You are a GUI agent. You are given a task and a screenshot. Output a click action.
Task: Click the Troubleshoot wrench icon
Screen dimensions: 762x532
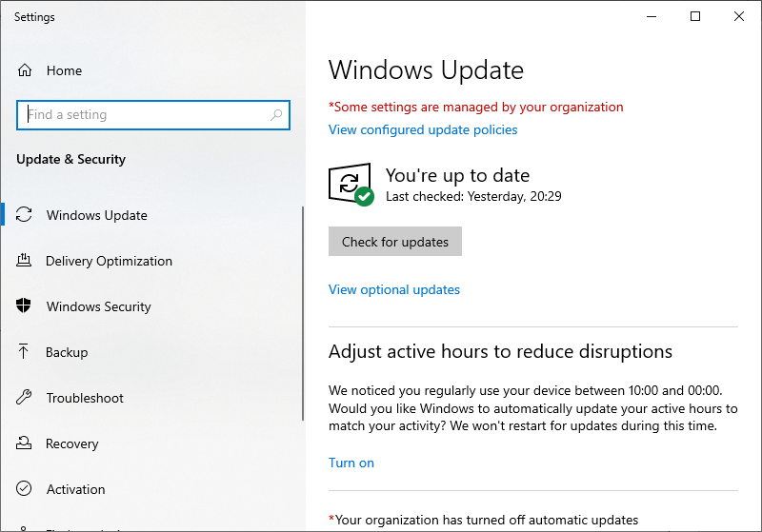point(24,397)
